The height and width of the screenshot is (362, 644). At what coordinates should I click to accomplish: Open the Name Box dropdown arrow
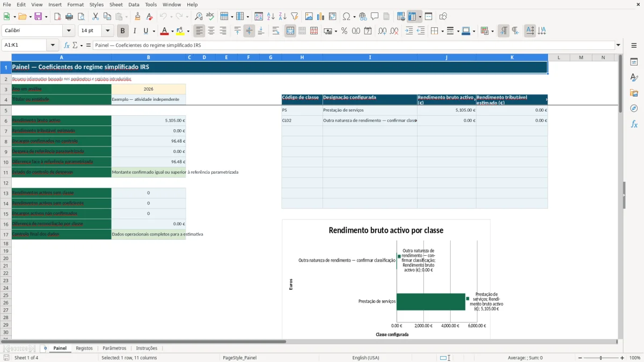coord(53,46)
